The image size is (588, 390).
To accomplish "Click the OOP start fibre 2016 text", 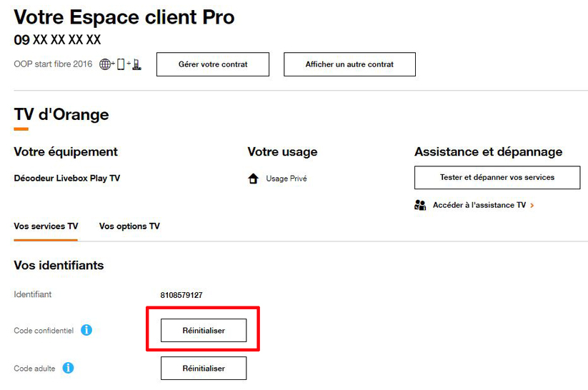I will coord(53,64).
